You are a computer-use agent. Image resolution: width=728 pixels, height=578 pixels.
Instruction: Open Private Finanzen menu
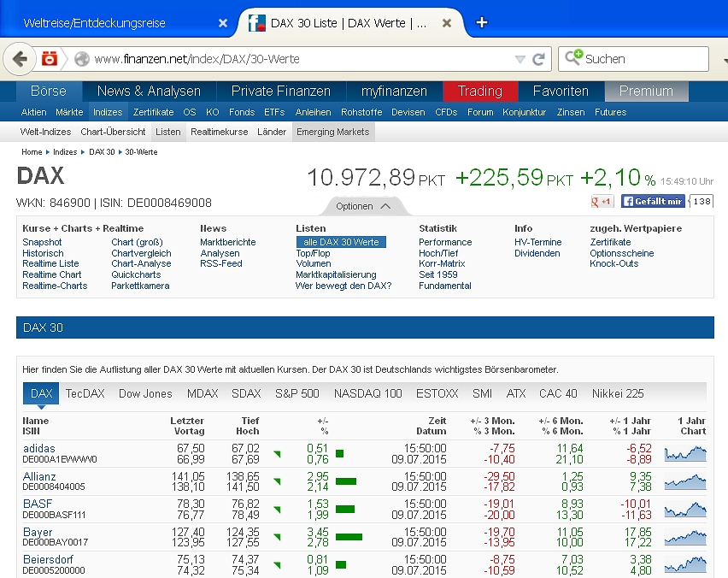click(281, 91)
